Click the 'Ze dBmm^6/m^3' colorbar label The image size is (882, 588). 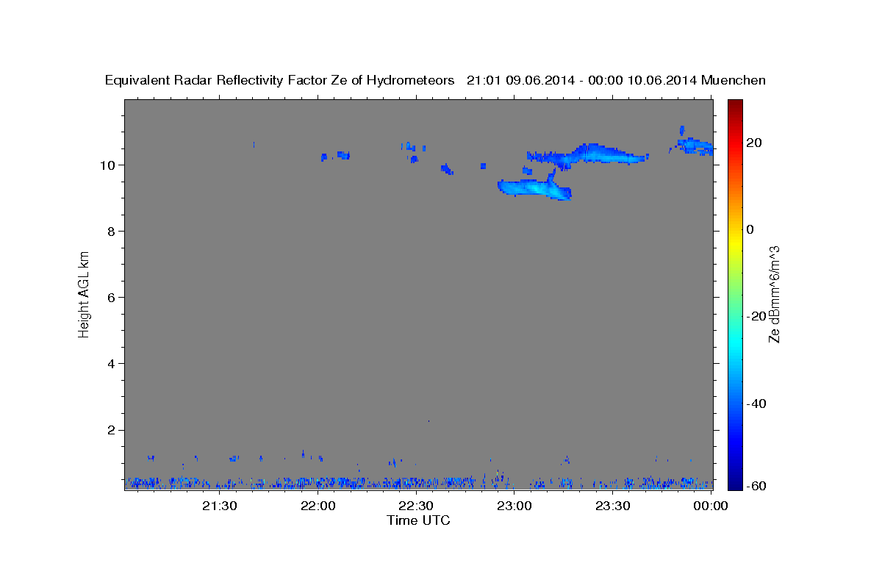coord(774,294)
